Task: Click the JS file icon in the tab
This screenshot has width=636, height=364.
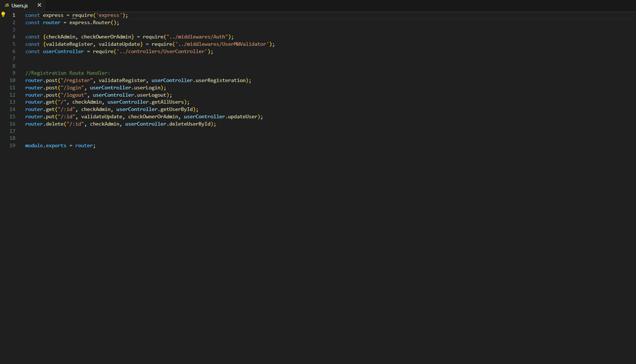Action: [6, 5]
